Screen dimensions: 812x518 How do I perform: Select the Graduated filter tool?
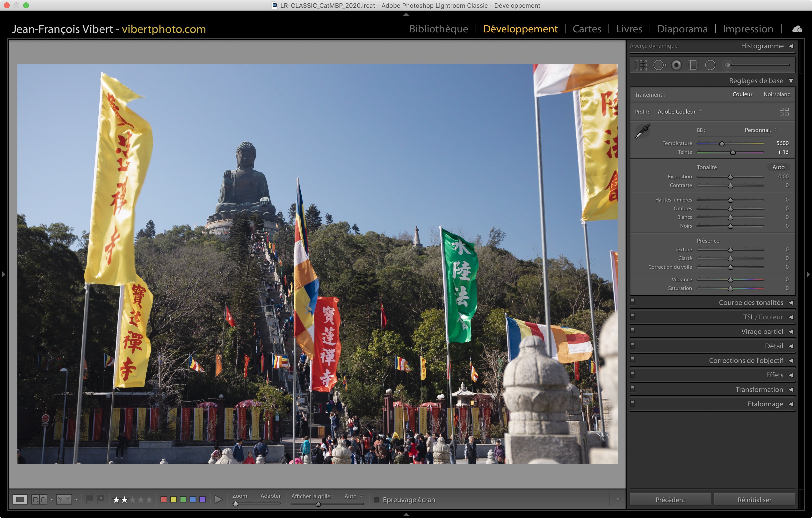point(693,65)
